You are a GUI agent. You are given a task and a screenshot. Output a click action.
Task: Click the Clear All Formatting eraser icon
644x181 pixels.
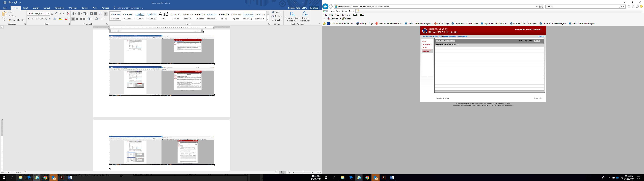pos(68,14)
